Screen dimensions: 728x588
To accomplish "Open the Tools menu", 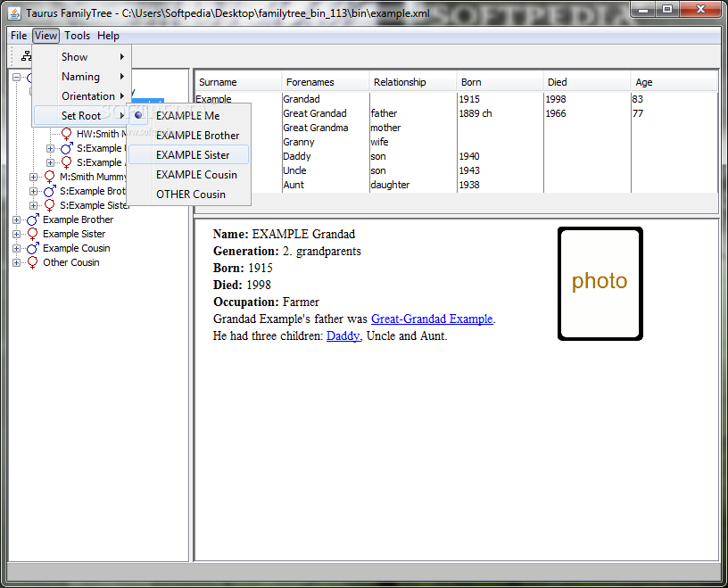I will tap(77, 36).
